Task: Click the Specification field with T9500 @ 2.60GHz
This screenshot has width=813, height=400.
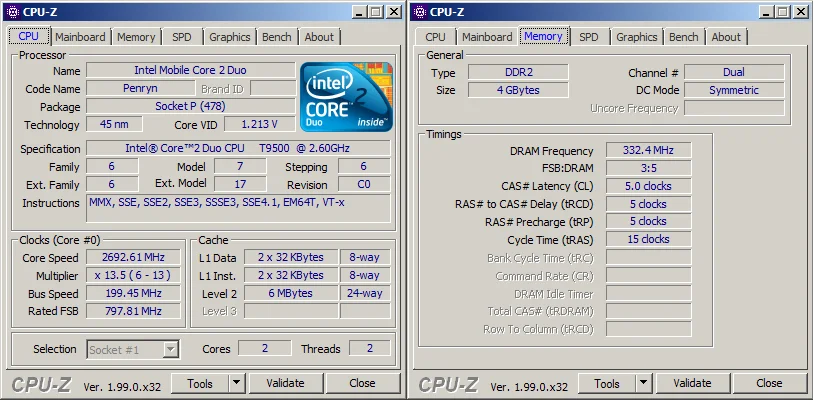Action: coord(238,148)
